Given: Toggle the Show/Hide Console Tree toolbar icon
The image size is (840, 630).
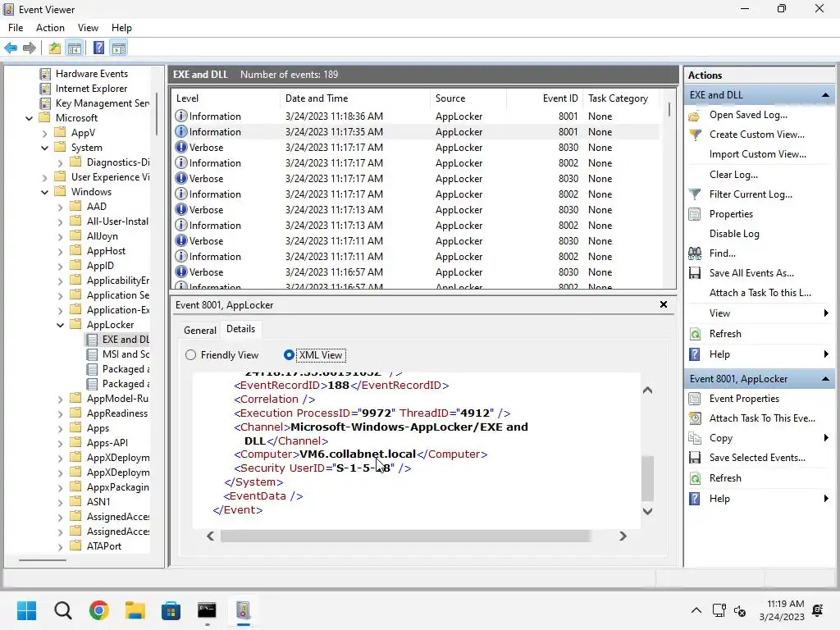Looking at the screenshot, I should point(75,48).
